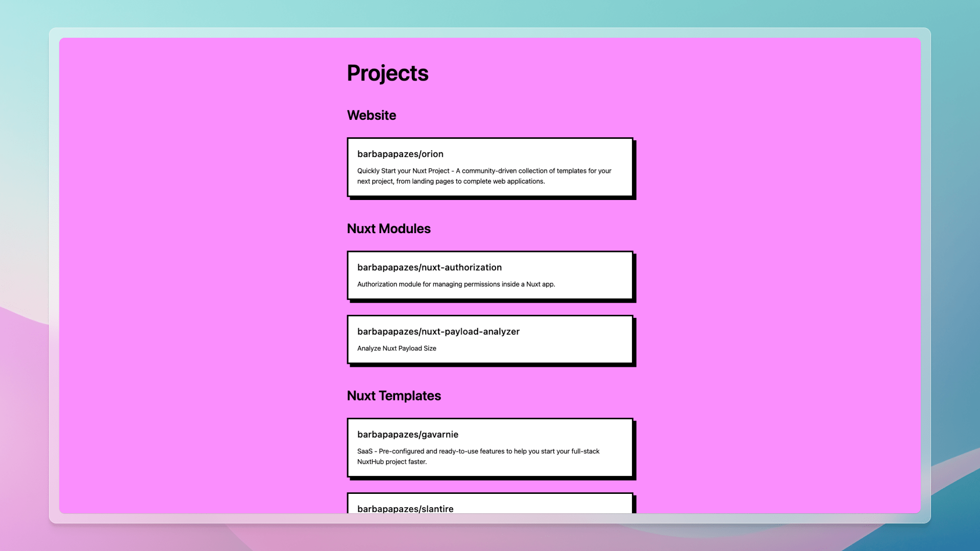This screenshot has height=551, width=980.
Task: Click the Projects page heading
Action: pyautogui.click(x=388, y=73)
